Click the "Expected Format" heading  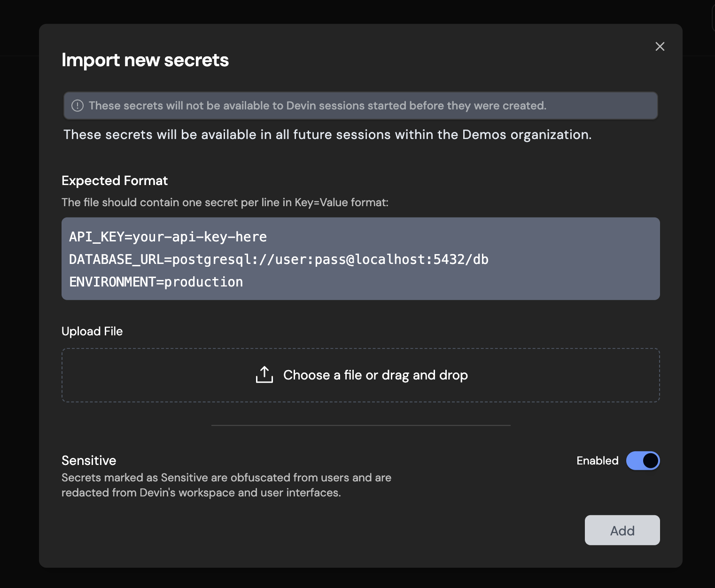click(115, 181)
